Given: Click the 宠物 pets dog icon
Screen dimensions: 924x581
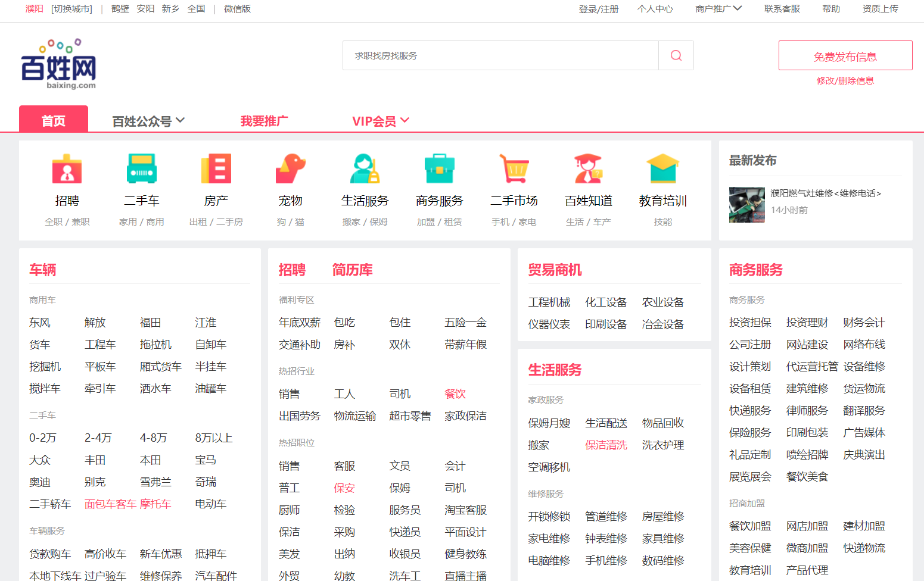Looking at the screenshot, I should (x=290, y=169).
